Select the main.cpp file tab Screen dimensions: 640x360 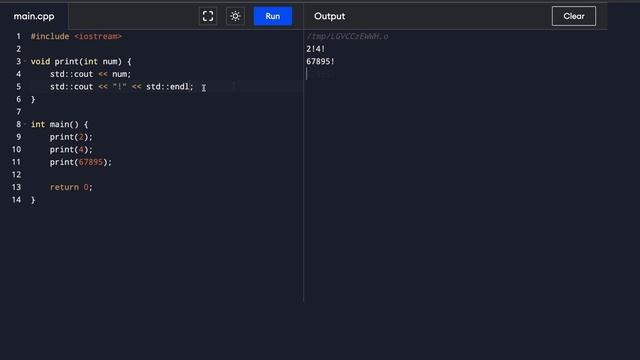(34, 16)
